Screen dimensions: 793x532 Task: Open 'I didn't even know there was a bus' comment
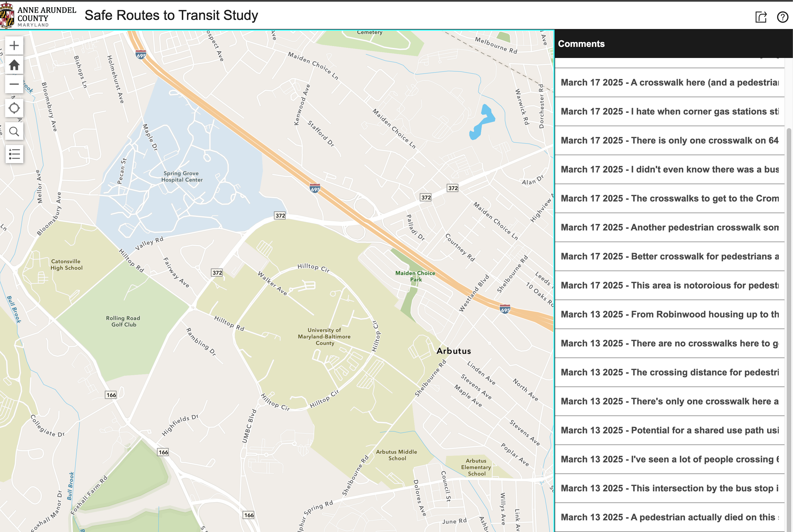click(x=669, y=170)
